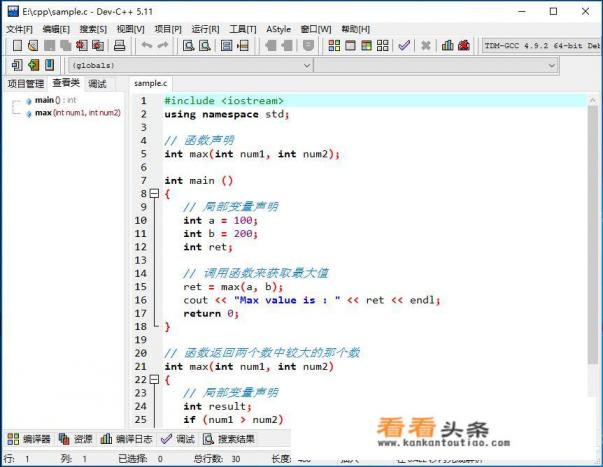Viewport: 603px width, 467px height.
Task: Switch to the 调试 sidebar tab
Action: click(97, 83)
